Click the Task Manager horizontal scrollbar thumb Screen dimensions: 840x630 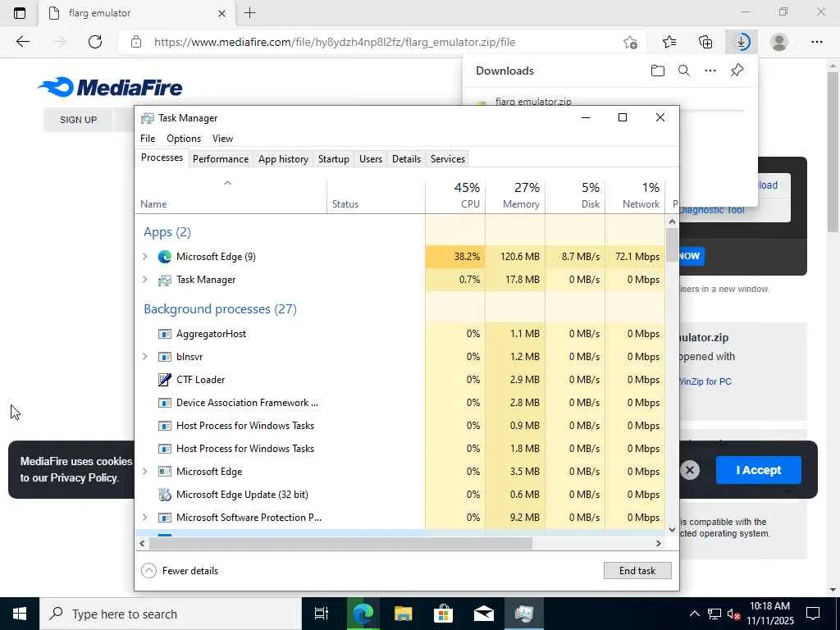coord(340,543)
